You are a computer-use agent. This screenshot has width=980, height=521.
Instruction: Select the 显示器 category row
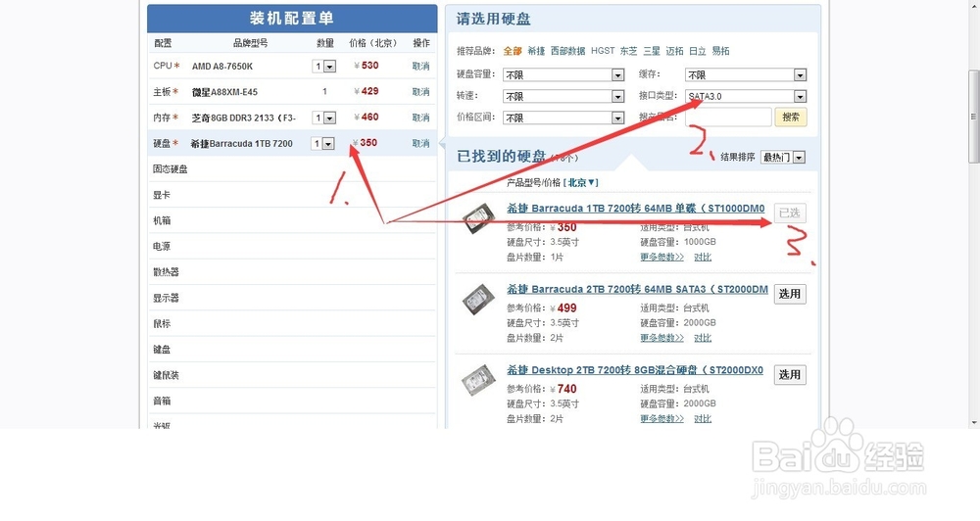tap(292, 298)
